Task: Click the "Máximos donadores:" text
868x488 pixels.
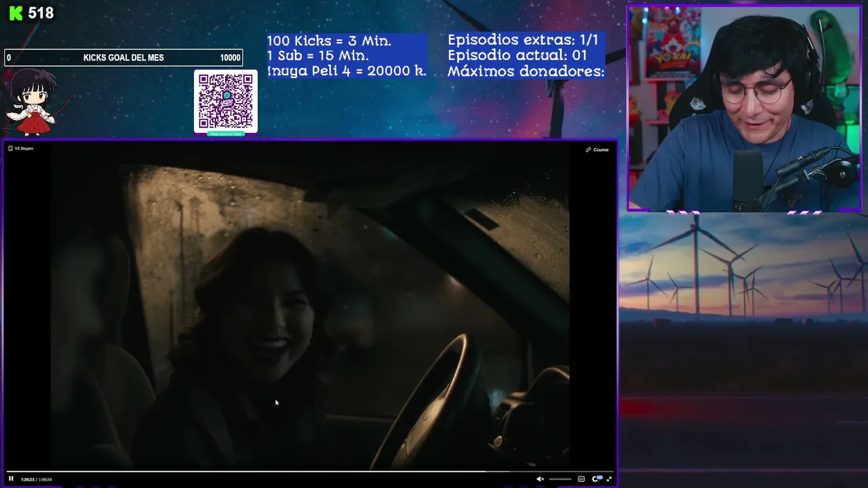Action: point(526,70)
